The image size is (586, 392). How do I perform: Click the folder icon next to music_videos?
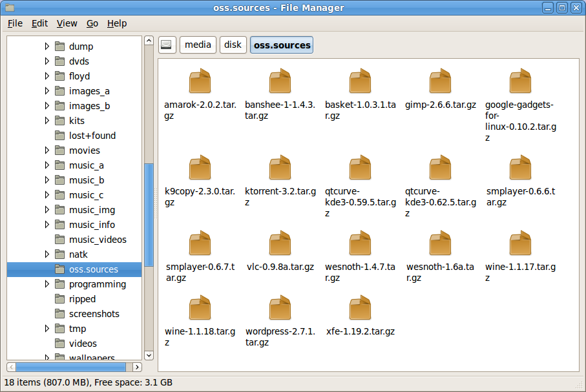60,239
